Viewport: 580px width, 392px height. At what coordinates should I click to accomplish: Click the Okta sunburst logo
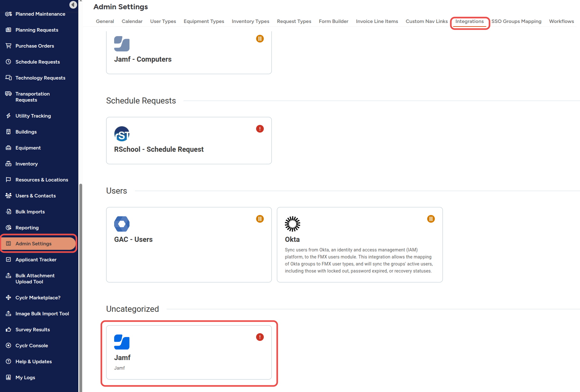[293, 224]
